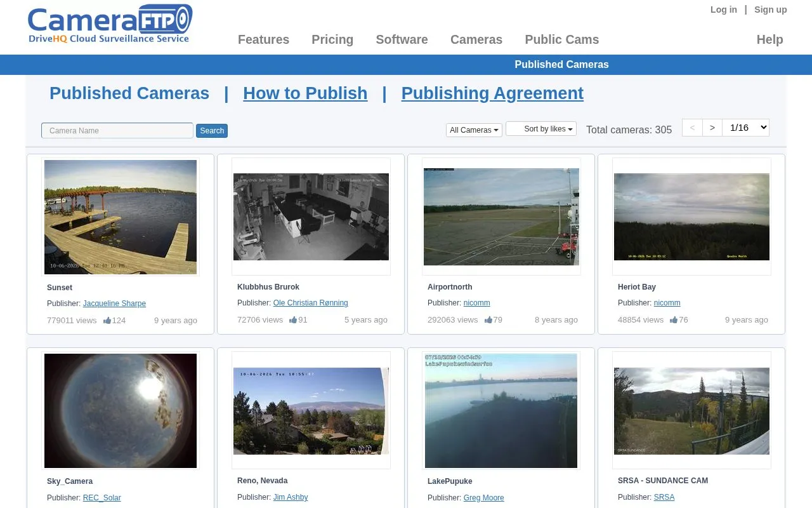Click the Search button
Viewport: 812px width, 508px height.
point(212,131)
